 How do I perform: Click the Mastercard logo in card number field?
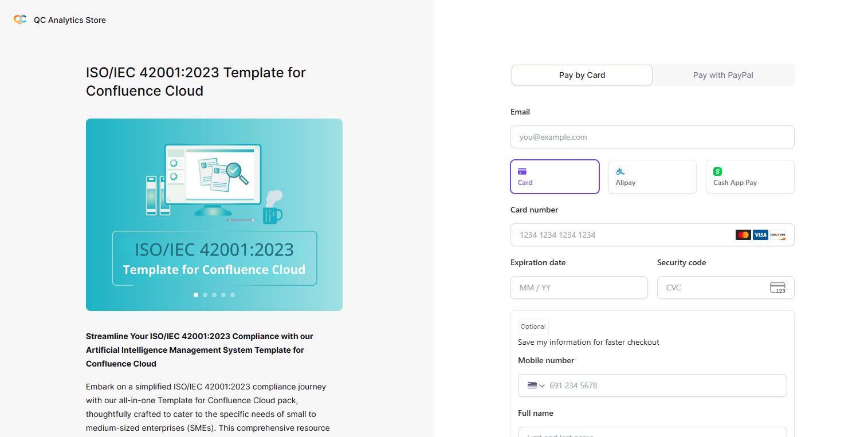pos(743,235)
